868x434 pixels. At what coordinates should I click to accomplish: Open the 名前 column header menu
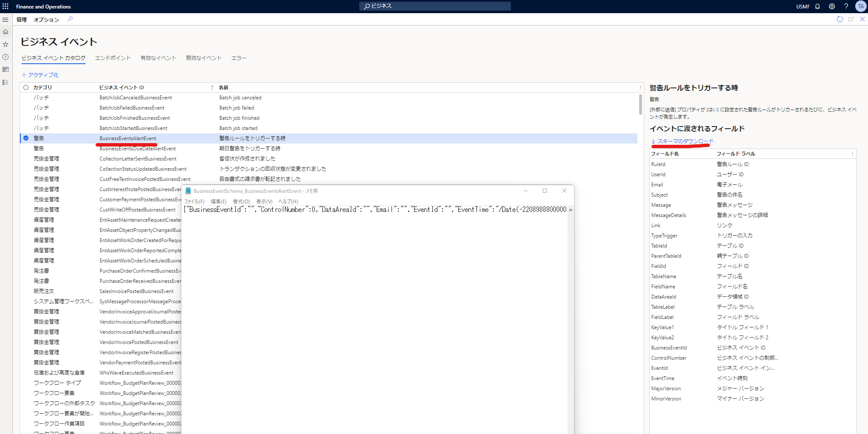click(223, 87)
